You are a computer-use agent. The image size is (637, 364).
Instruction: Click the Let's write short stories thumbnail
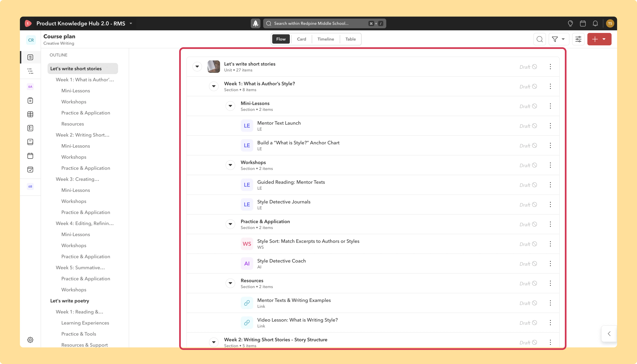[x=214, y=67]
